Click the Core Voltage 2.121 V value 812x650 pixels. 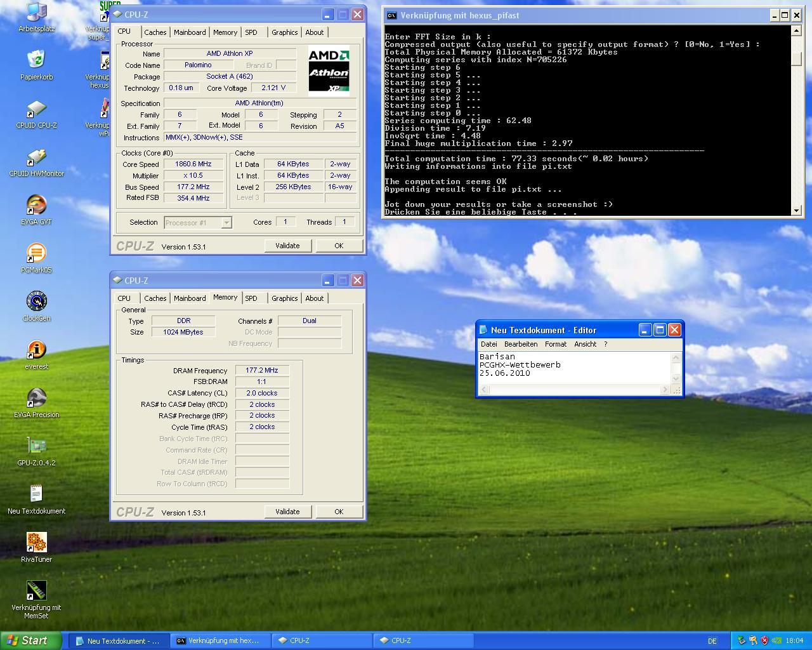click(x=273, y=88)
